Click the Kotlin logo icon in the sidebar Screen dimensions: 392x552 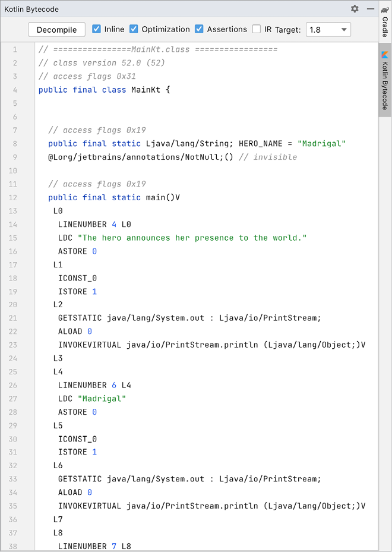click(x=385, y=55)
